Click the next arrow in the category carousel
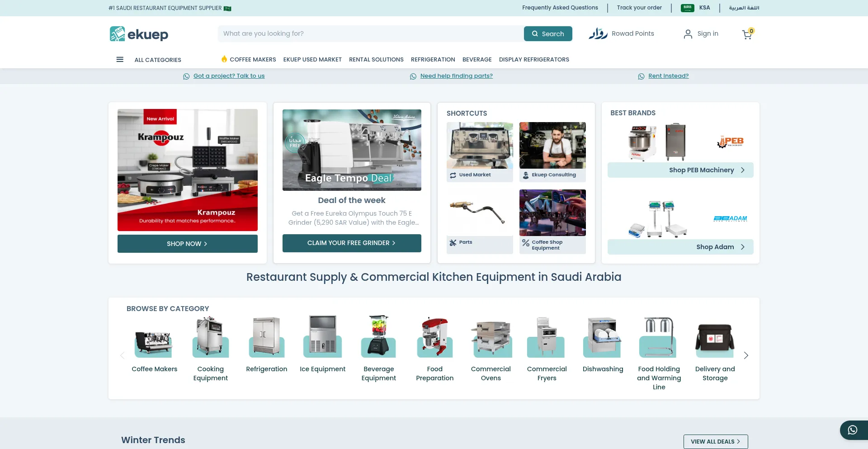Screen dimensions: 868x449 click(x=746, y=355)
